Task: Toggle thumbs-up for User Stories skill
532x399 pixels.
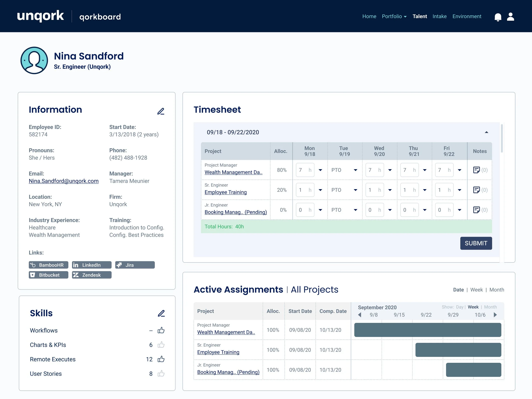Action: (161, 374)
